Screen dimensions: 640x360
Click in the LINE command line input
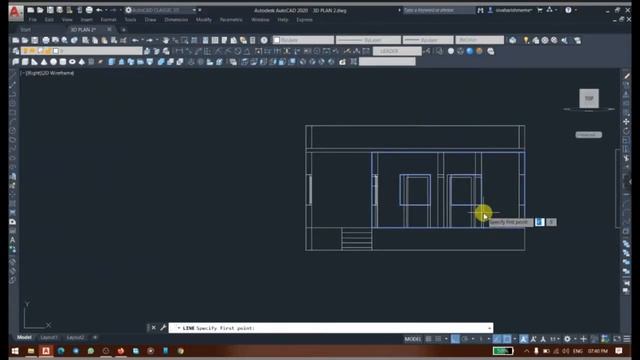tap(331, 328)
